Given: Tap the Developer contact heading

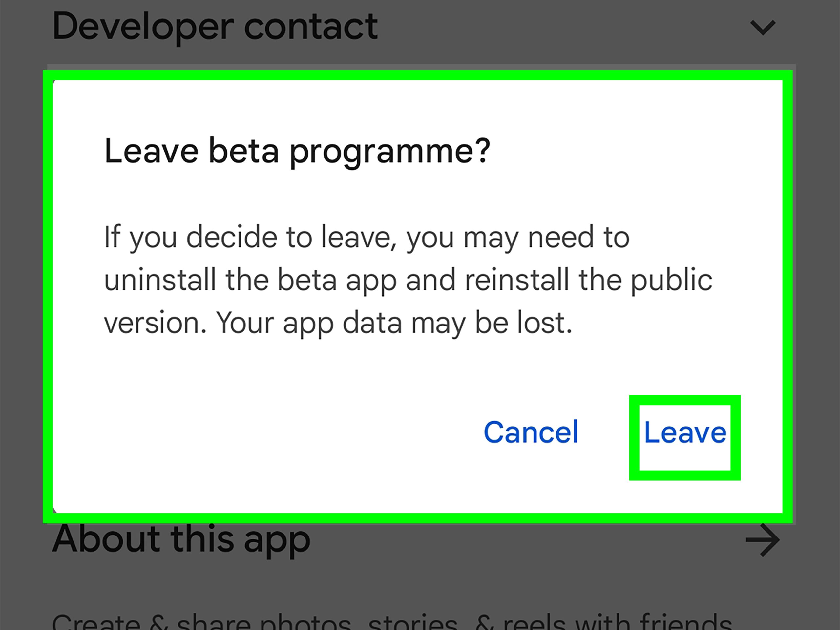Looking at the screenshot, I should click(x=215, y=27).
